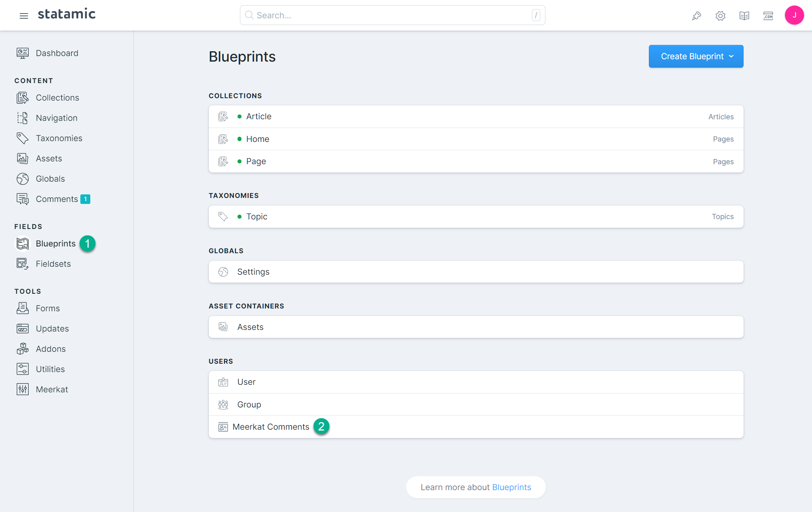Open Taxonomies in sidebar
Viewport: 812px width, 512px height.
59,138
